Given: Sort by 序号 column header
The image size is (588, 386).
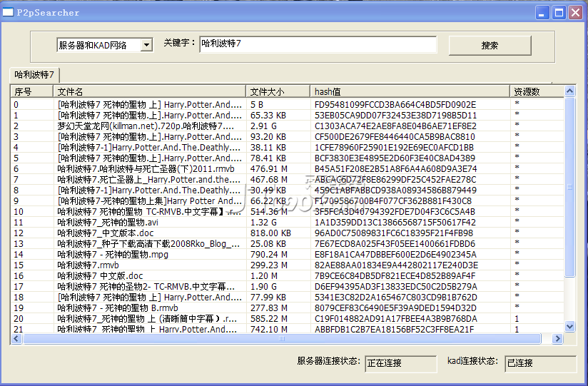Looking at the screenshot, I should (x=31, y=91).
